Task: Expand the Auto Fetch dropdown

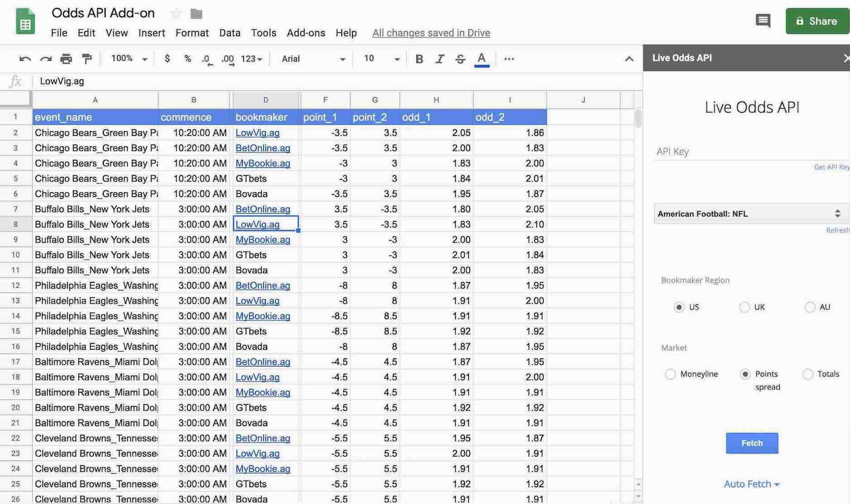Action: click(x=751, y=484)
